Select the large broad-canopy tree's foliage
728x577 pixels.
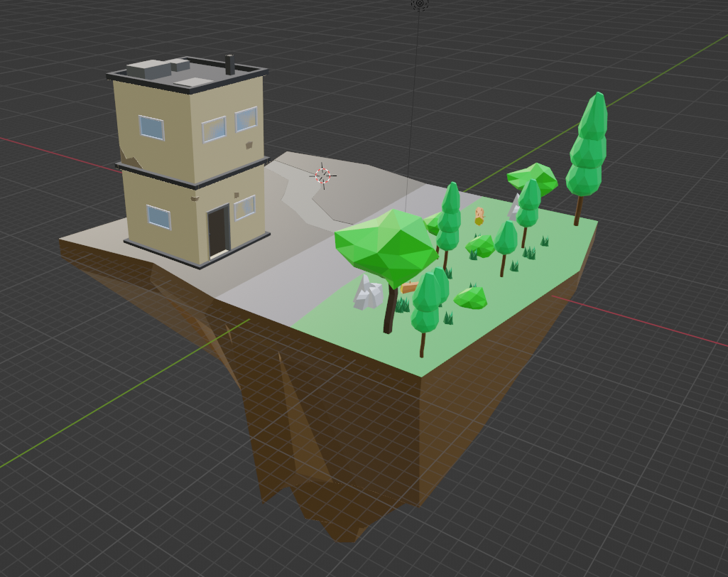click(x=386, y=245)
